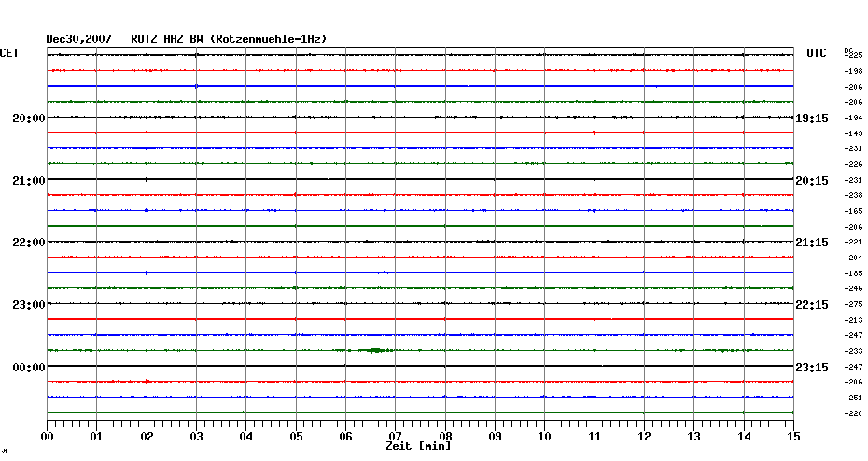Select minute tick label 02 on the axis
Viewport: 868px width, 461px height.
[147, 437]
